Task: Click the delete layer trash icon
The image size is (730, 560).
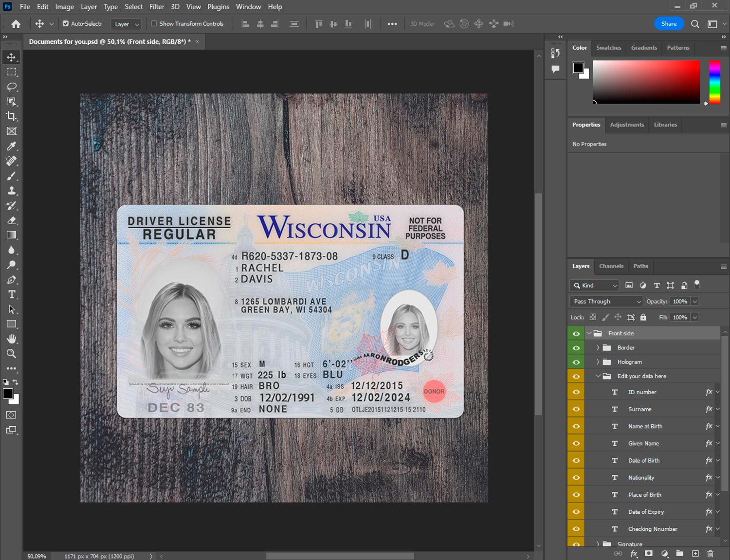Action: (710, 554)
